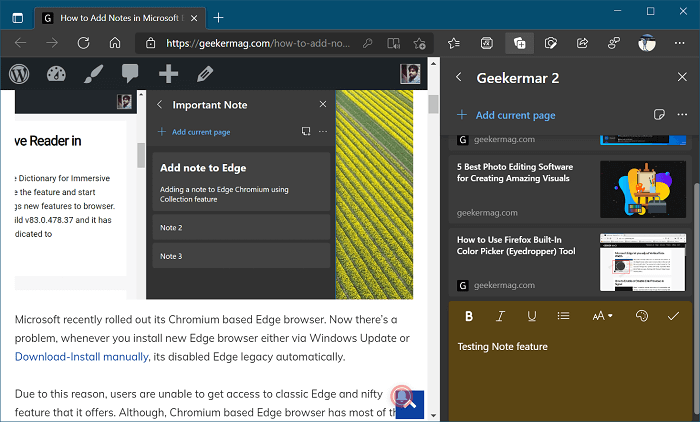Go back to previous page

point(21,43)
